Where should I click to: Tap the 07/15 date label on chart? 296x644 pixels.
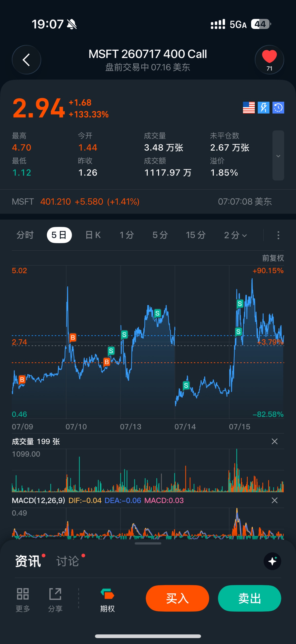pos(240,427)
